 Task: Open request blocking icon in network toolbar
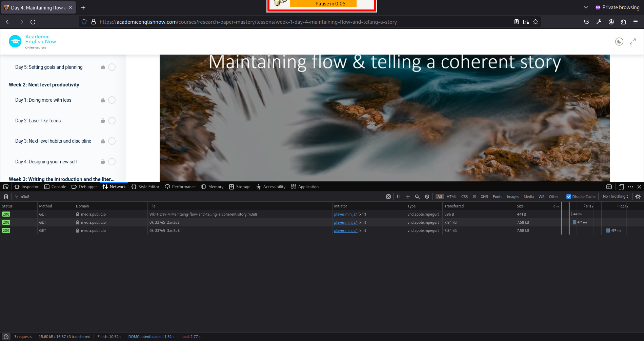[x=427, y=197]
